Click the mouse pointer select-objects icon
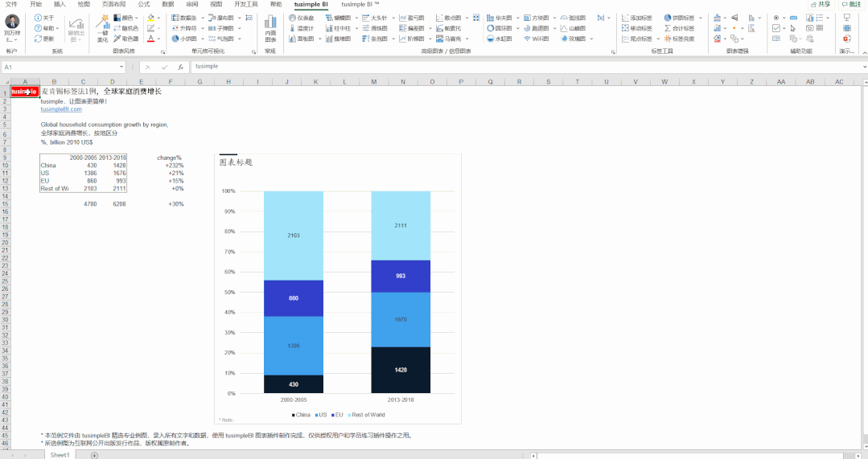Image resolution: width=868 pixels, height=459 pixels. [792, 28]
